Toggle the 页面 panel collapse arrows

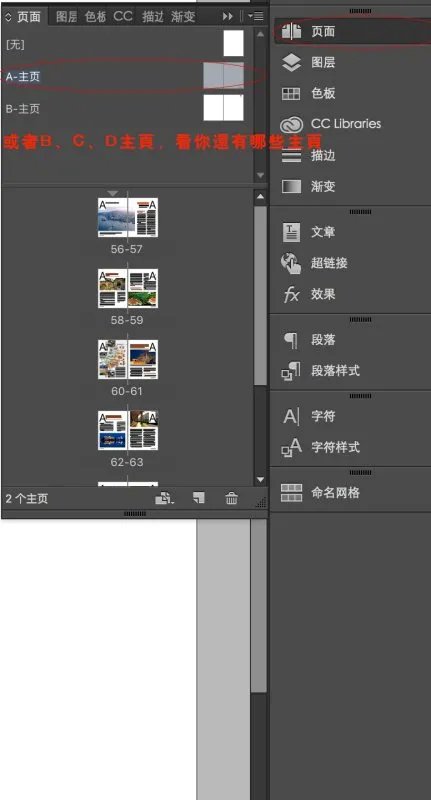click(8, 16)
